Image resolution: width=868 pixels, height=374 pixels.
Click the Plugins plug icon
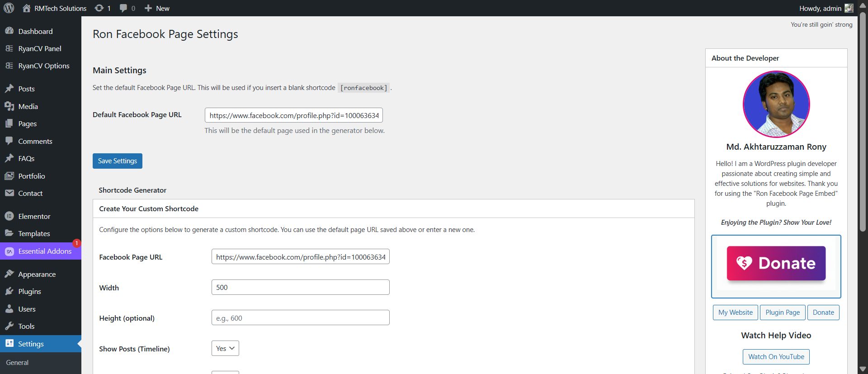(x=9, y=291)
